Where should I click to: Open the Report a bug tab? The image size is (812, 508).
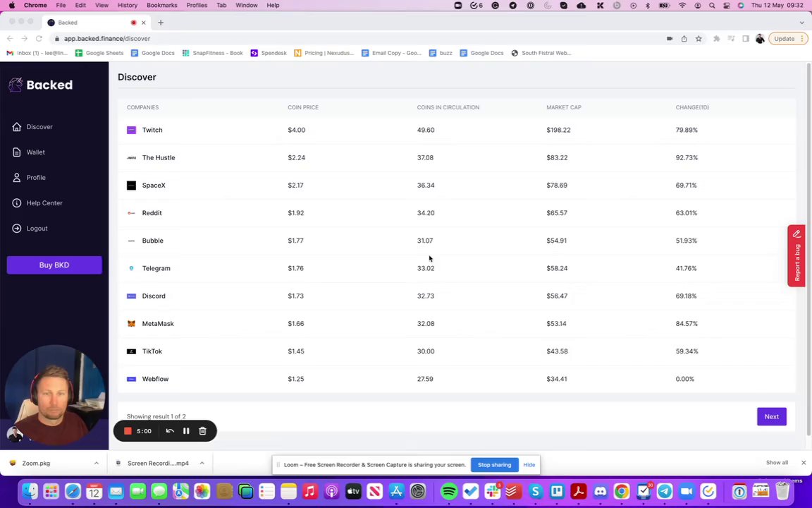pyautogui.click(x=796, y=255)
